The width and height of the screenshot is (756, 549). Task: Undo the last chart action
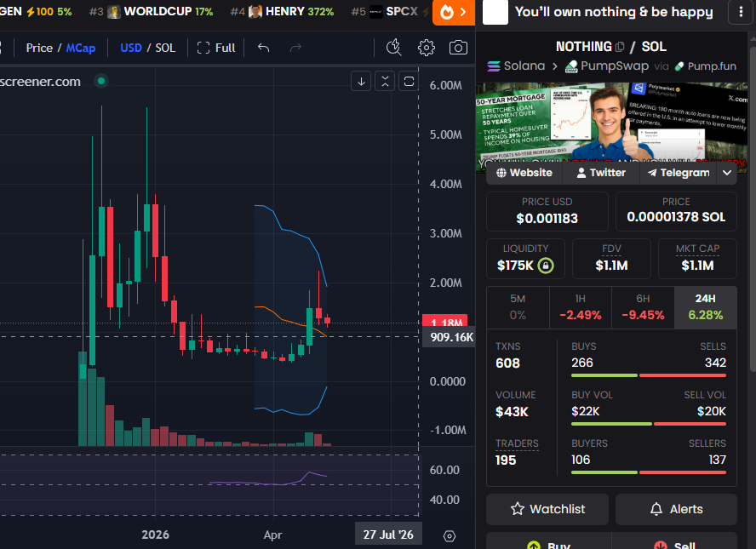[263, 48]
